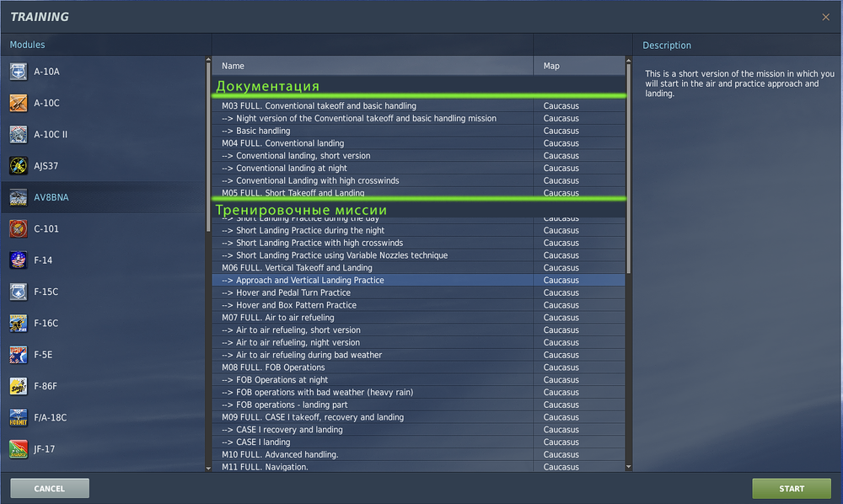This screenshot has height=504, width=843.
Task: Select the C-101 module icon
Action: (19, 228)
